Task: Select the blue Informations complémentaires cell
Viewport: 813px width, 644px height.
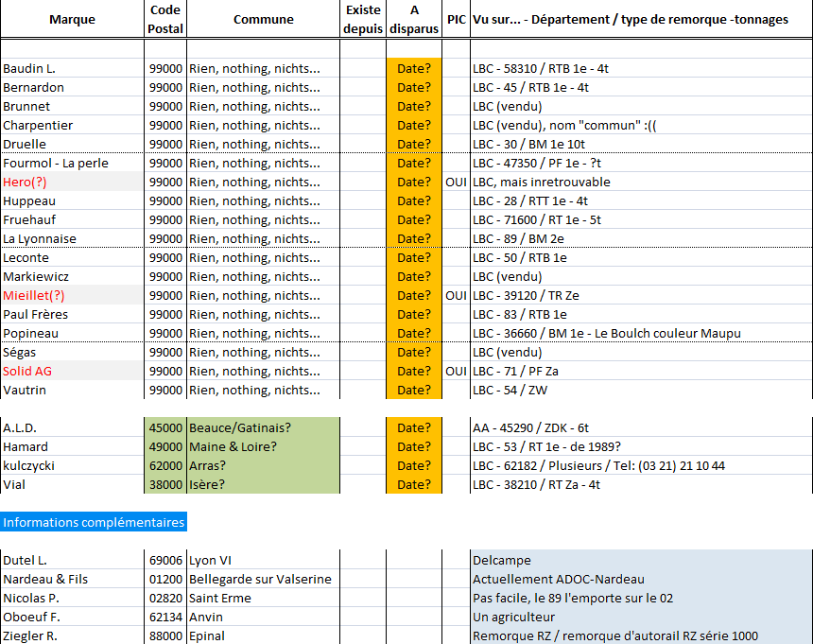Action: 94,522
